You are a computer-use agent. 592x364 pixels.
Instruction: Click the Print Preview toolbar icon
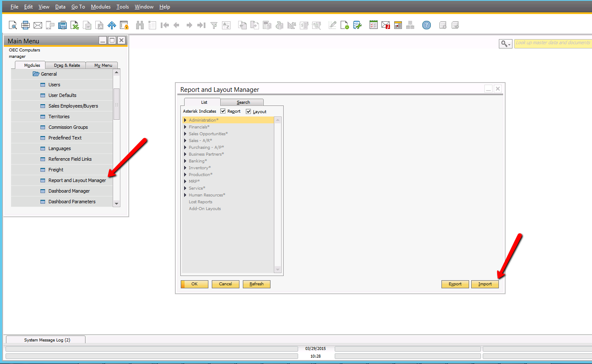[x=13, y=26]
